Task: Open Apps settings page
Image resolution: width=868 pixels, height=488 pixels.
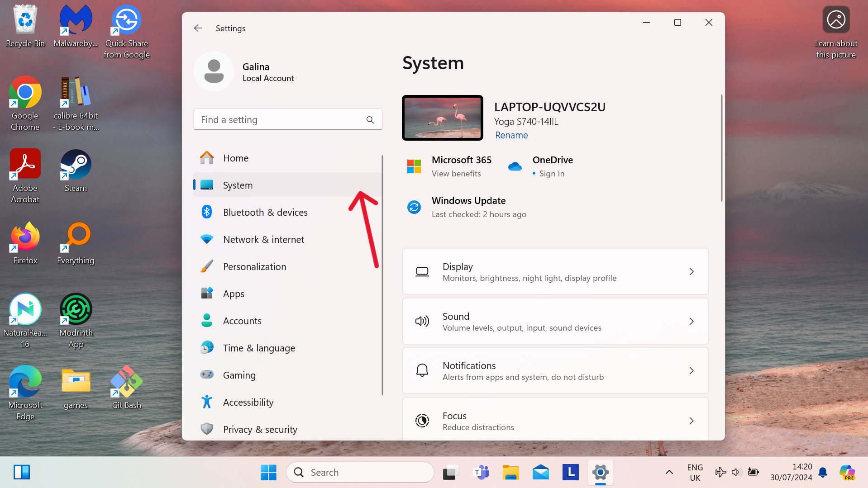Action: coord(287,294)
